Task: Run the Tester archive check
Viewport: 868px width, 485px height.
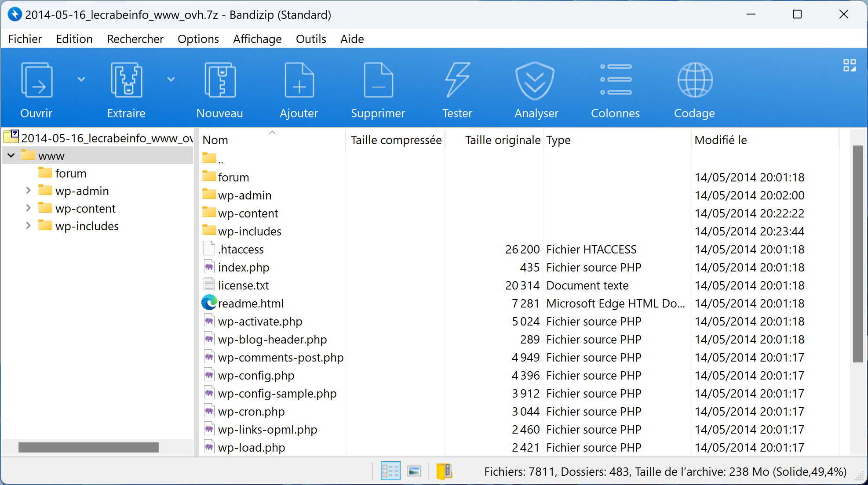Action: [x=457, y=80]
